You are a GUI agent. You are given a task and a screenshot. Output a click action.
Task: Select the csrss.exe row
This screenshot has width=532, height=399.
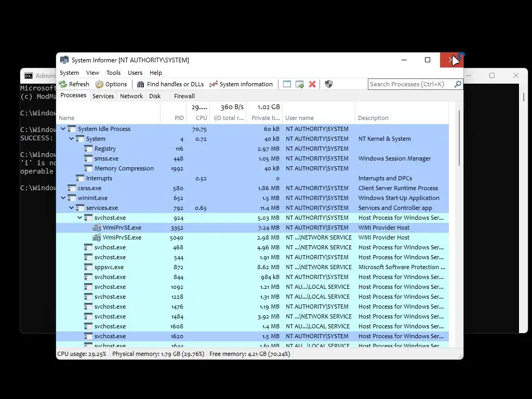coord(252,188)
